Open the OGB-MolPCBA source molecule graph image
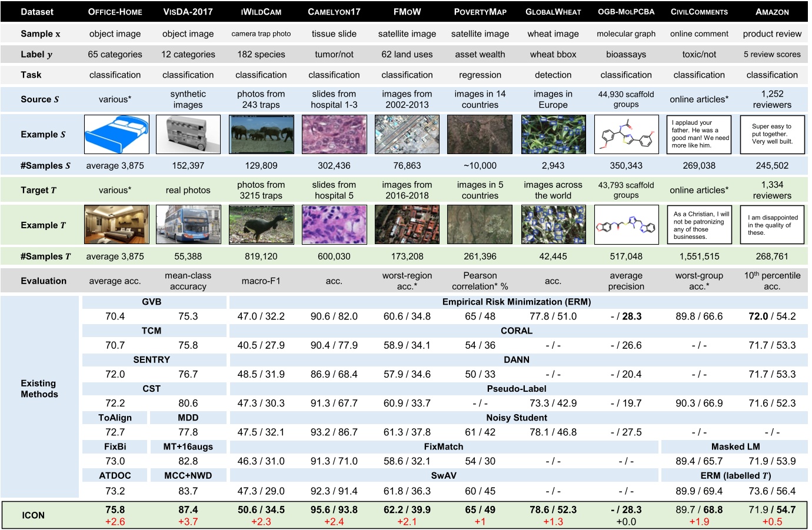 [626, 135]
